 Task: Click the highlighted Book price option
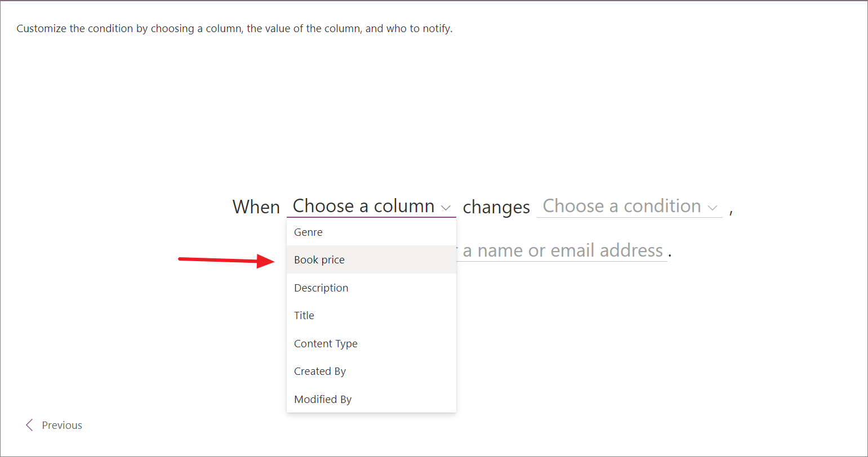(x=319, y=259)
